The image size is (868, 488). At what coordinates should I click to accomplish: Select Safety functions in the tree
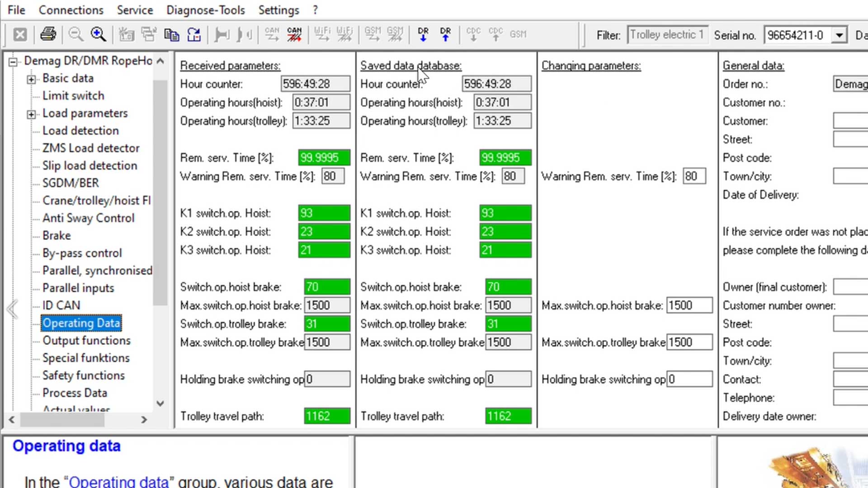pos(83,375)
